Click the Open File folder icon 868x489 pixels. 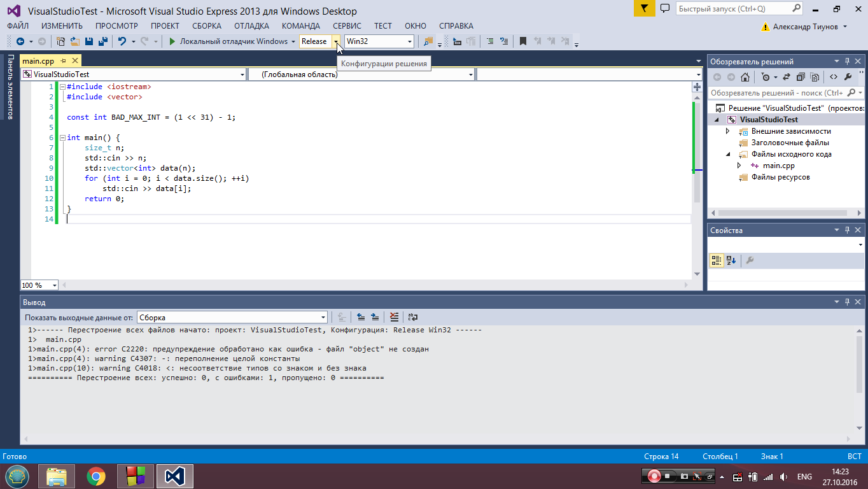point(74,41)
